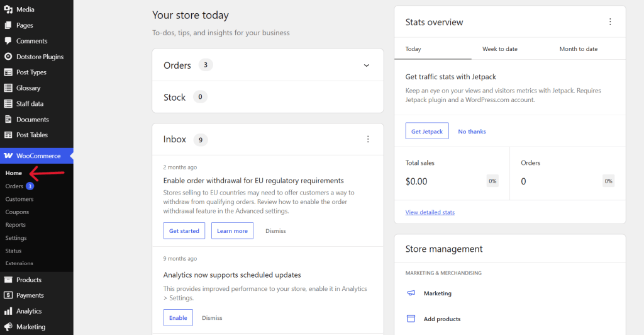
Task: Open Status submenu item
Action: 13,251
